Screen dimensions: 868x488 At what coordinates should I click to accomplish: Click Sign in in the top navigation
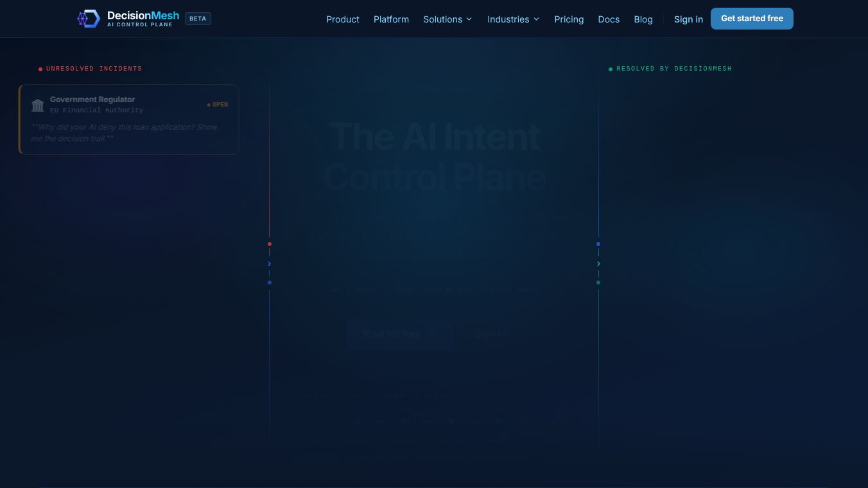[x=688, y=19]
